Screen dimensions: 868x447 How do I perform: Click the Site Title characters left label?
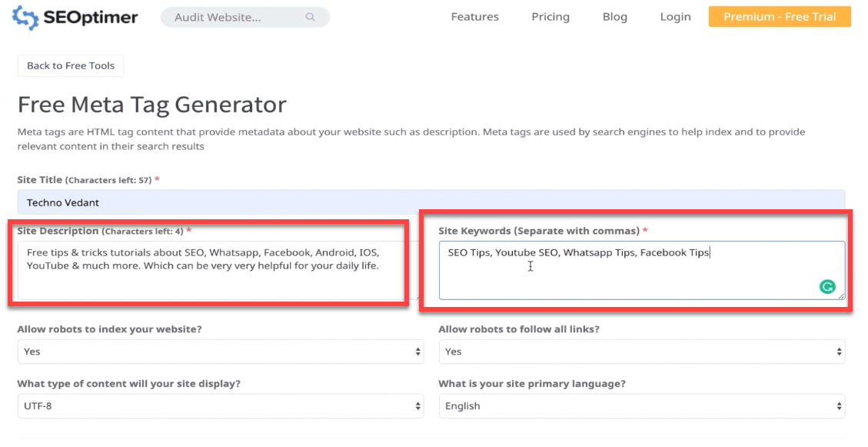coord(88,179)
